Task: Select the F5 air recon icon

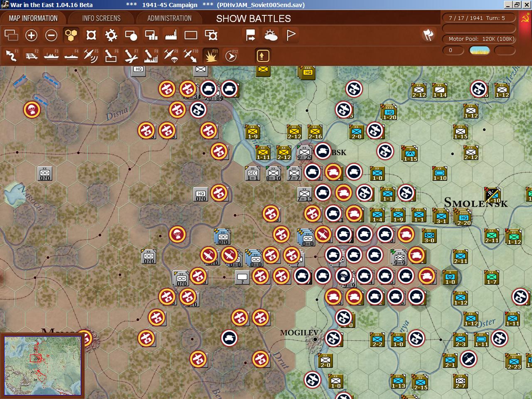Action: tap(91, 56)
